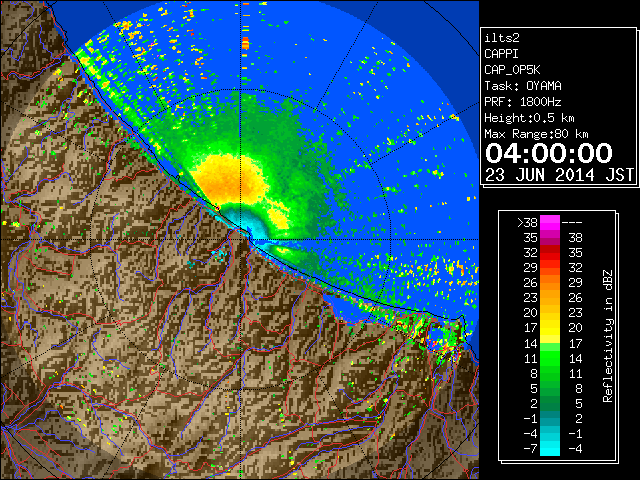Click the magenta >38 dBZ swatch
The image size is (640, 480).
[x=550, y=222]
